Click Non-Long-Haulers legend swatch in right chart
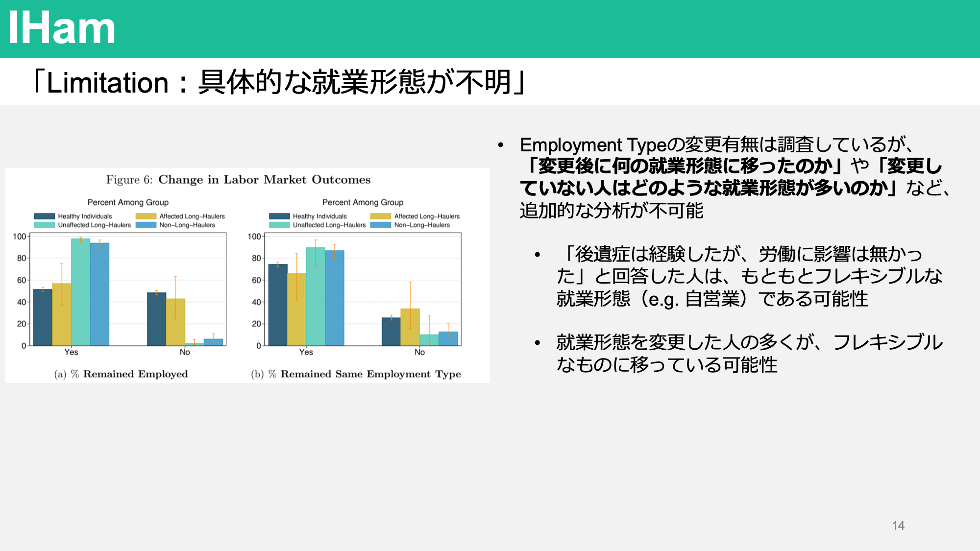The image size is (980, 551). [x=381, y=225]
